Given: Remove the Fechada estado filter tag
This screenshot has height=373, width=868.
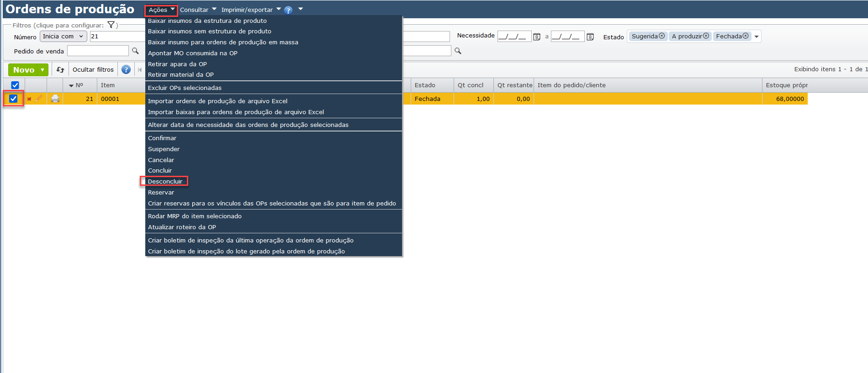Looking at the screenshot, I should tap(746, 36).
